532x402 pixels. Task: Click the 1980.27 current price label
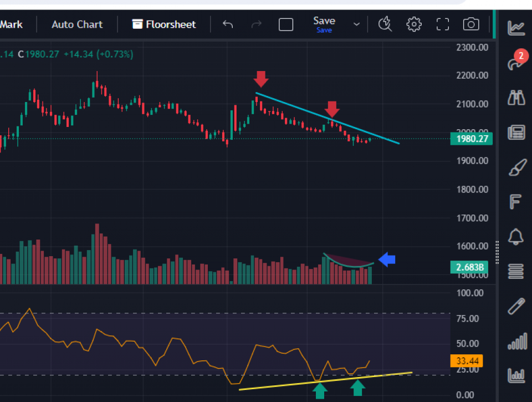(x=472, y=139)
